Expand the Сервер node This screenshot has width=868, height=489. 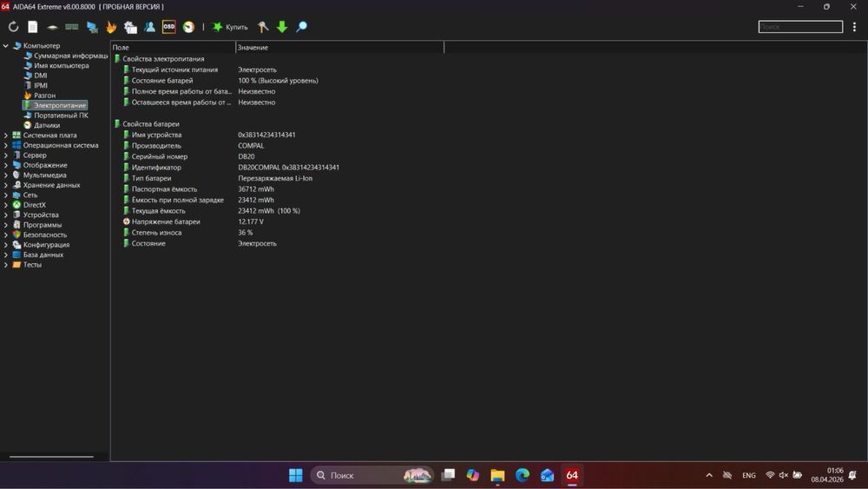(6, 155)
